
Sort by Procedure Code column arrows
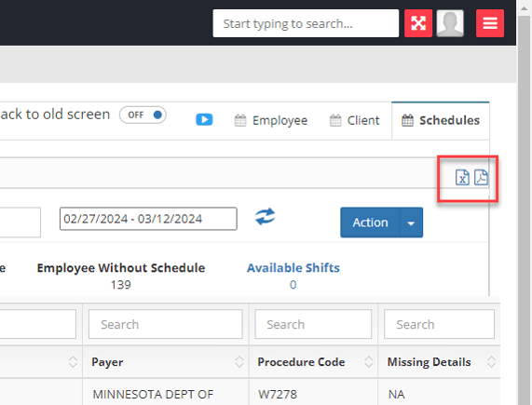tap(368, 362)
